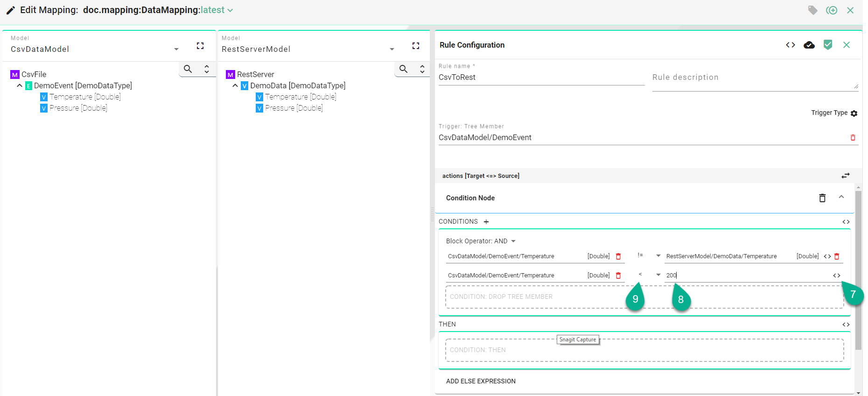The image size is (868, 396).
Task: Click the tag icon in header
Action: 812,10
